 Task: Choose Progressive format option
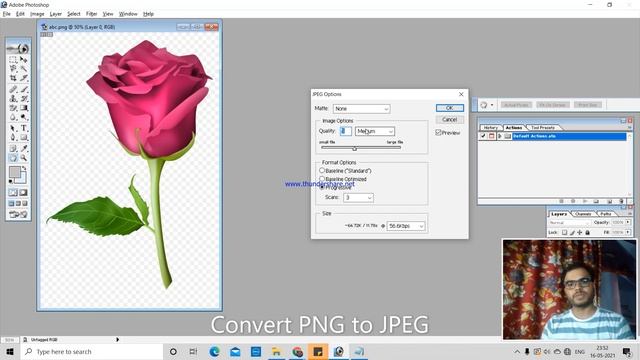pos(322,187)
